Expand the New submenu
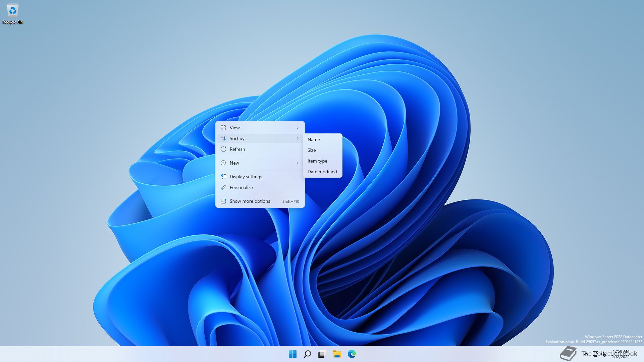 click(x=260, y=163)
